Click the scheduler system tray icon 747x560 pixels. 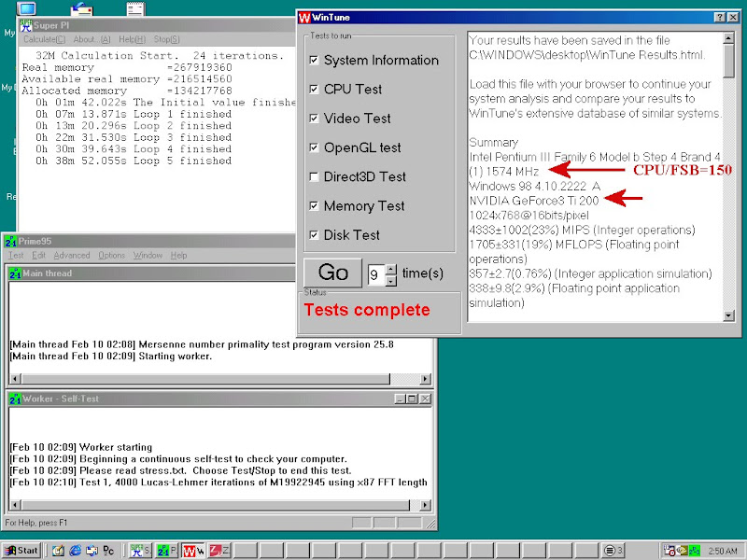[669, 551]
